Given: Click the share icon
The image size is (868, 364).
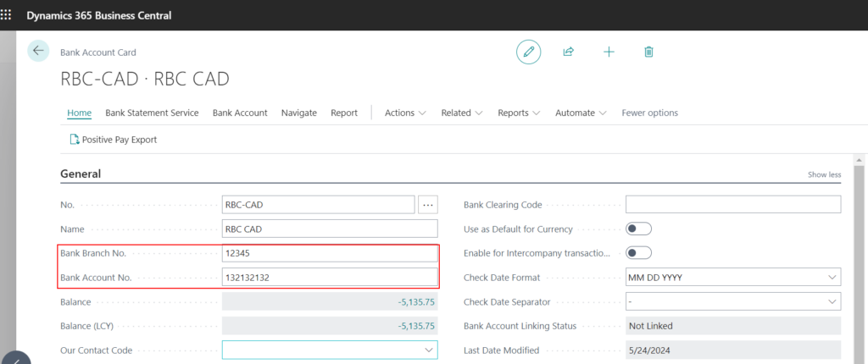Looking at the screenshot, I should [x=568, y=52].
